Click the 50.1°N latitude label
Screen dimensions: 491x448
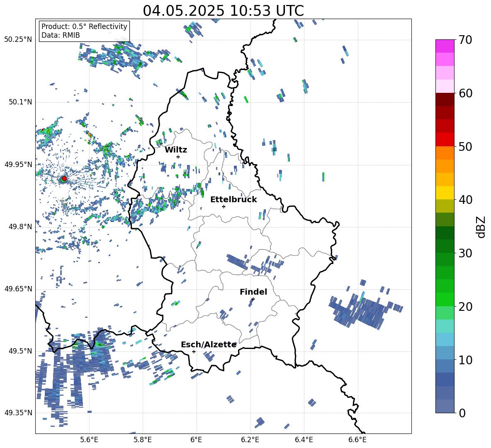[x=20, y=102]
